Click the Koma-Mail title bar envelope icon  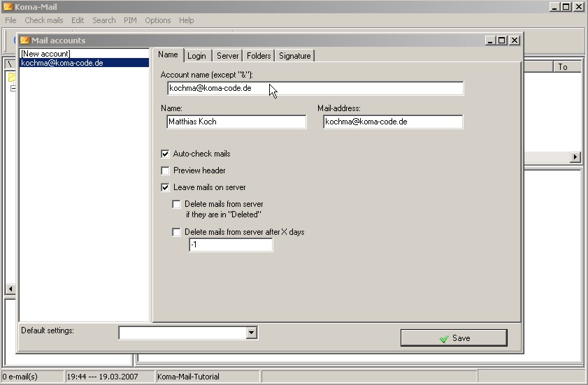pos(8,7)
